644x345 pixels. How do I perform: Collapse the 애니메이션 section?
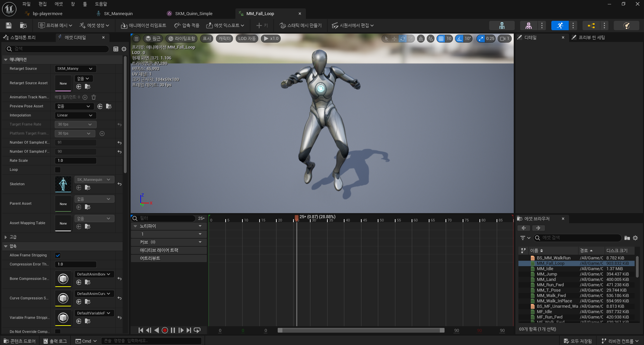click(6, 60)
